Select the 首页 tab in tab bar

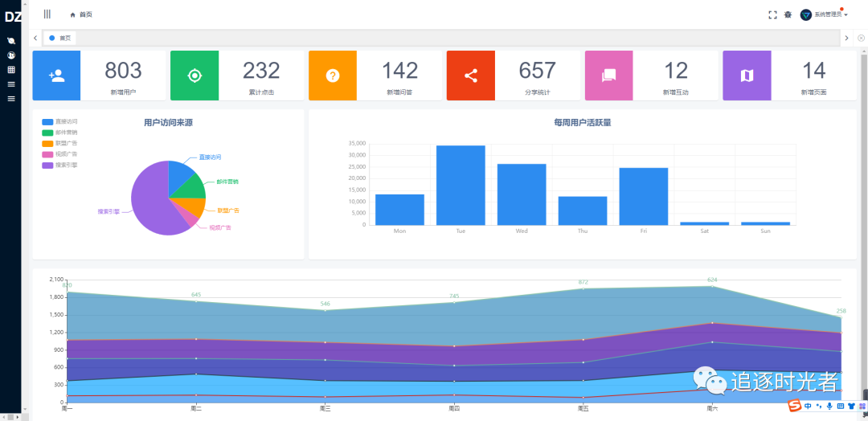click(x=59, y=38)
